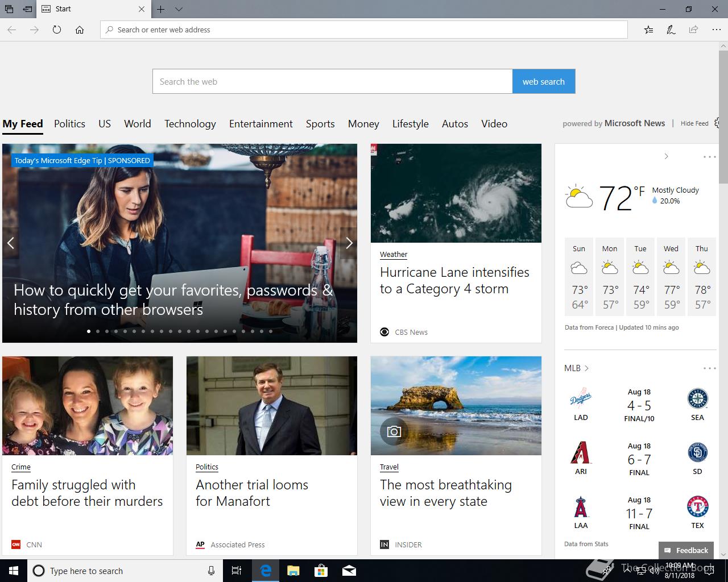
Task: Open the hurricane satellite image
Action: pyautogui.click(x=456, y=193)
